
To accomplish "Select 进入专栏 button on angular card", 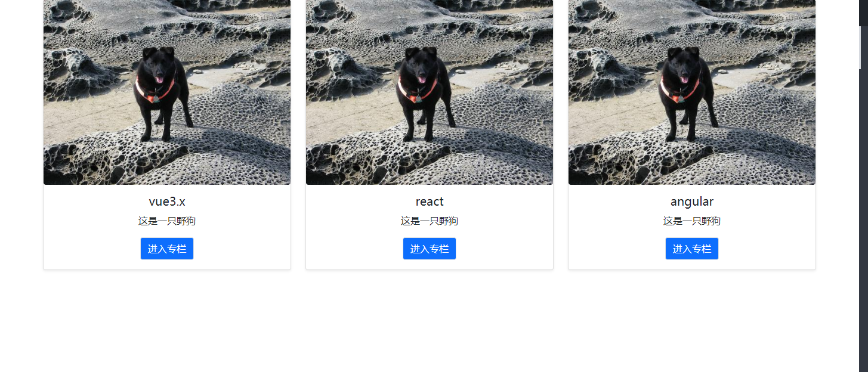I will [x=692, y=249].
